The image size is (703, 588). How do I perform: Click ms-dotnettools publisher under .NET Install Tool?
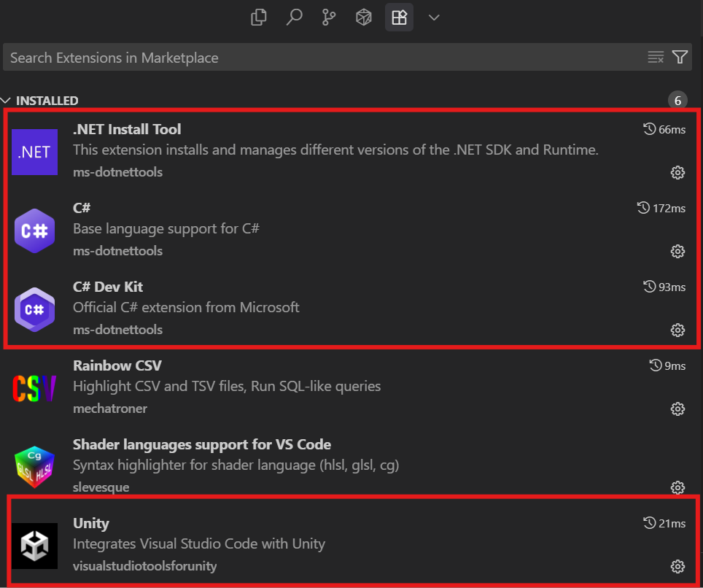point(118,172)
